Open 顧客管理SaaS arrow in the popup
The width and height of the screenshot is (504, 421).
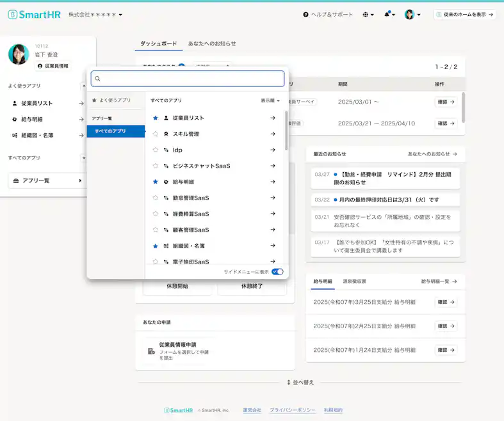(x=273, y=230)
